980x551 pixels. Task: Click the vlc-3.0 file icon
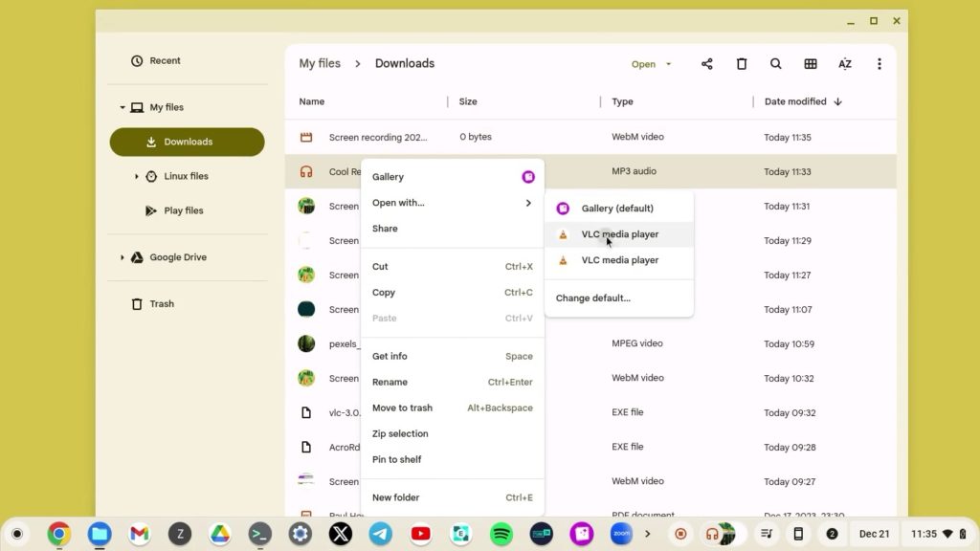point(306,413)
